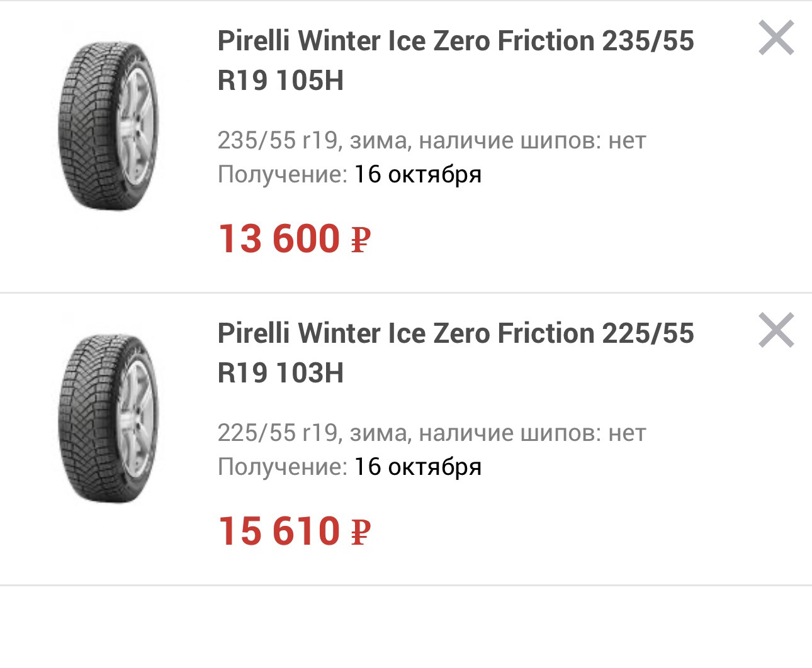This screenshot has width=812, height=668.
Task: Remove the 225/55 R19 103H tire
Action: tap(776, 330)
